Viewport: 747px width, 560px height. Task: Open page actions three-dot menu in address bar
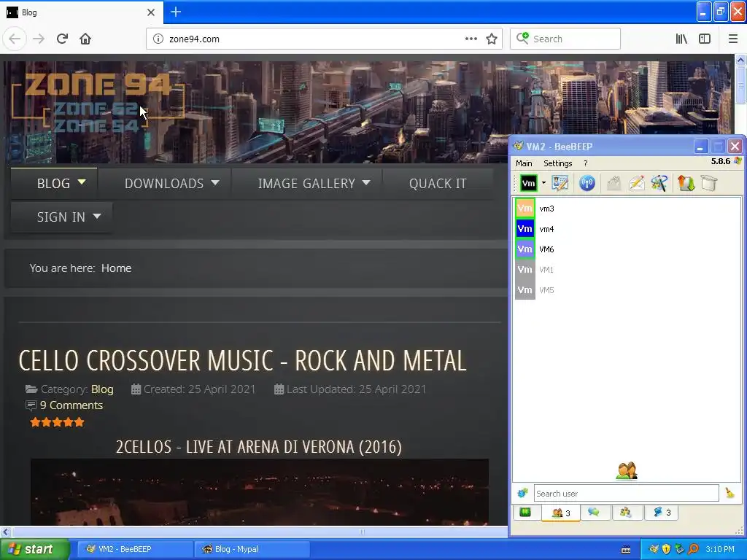(x=471, y=39)
